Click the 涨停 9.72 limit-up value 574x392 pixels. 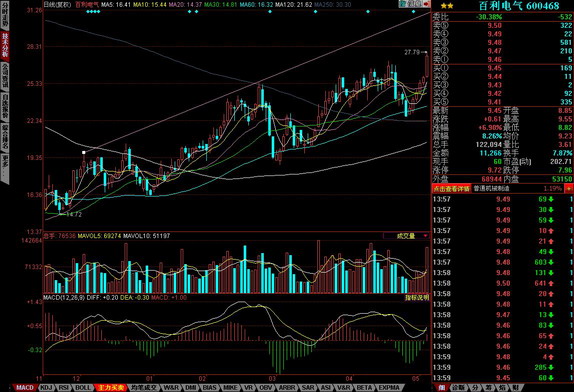pos(494,170)
